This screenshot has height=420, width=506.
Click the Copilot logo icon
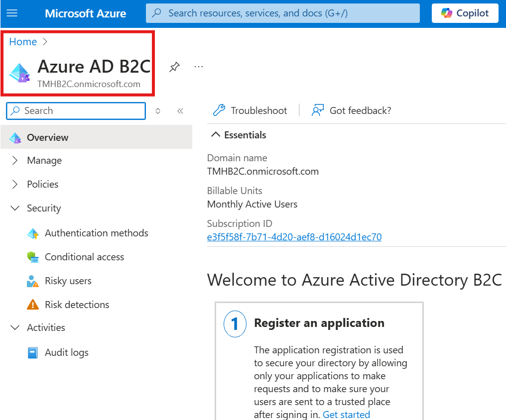pyautogui.click(x=447, y=13)
